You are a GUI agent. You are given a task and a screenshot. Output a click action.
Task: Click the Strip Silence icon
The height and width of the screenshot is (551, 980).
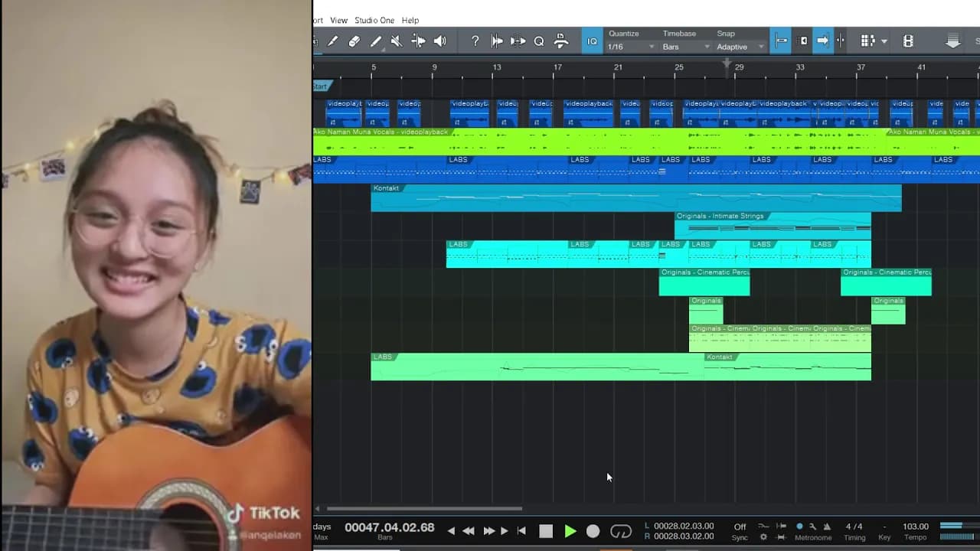[497, 41]
